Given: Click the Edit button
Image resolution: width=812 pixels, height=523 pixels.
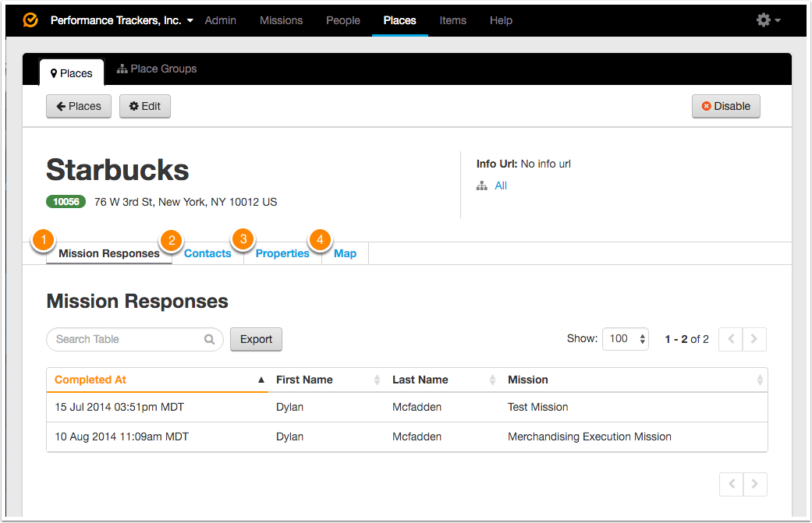Looking at the screenshot, I should click(145, 106).
